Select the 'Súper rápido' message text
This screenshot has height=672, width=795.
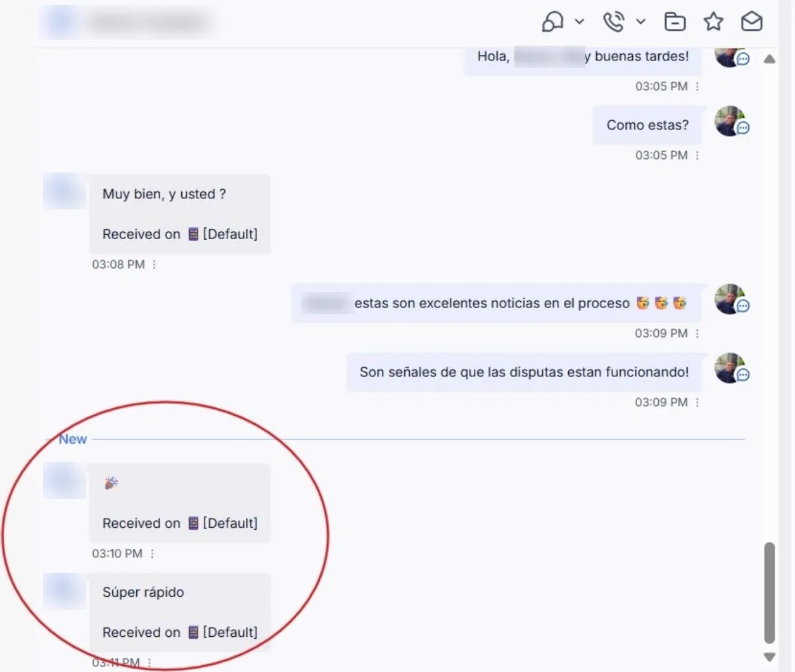[x=143, y=593]
